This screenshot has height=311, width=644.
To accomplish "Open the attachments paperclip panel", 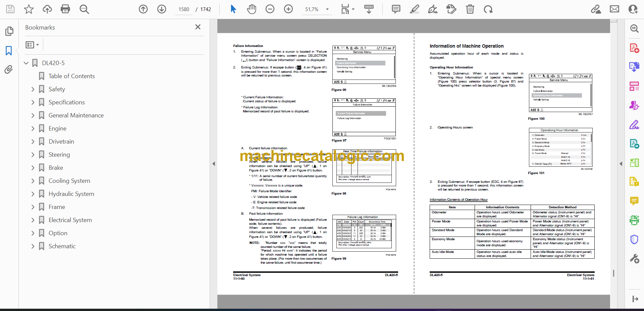I will (9, 69).
